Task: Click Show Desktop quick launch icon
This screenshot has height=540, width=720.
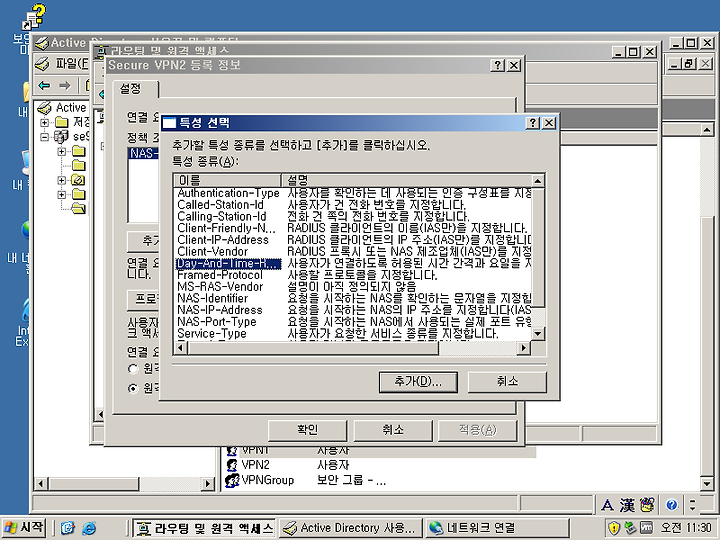Action: (x=68, y=528)
